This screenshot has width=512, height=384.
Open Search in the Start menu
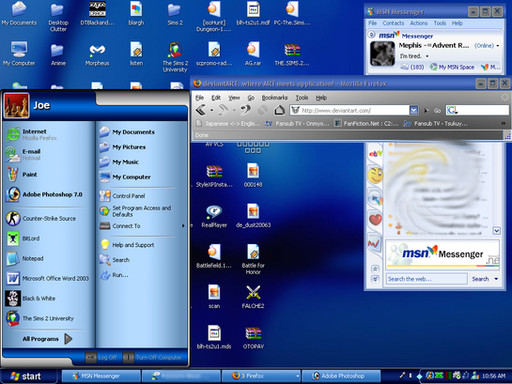click(115, 260)
